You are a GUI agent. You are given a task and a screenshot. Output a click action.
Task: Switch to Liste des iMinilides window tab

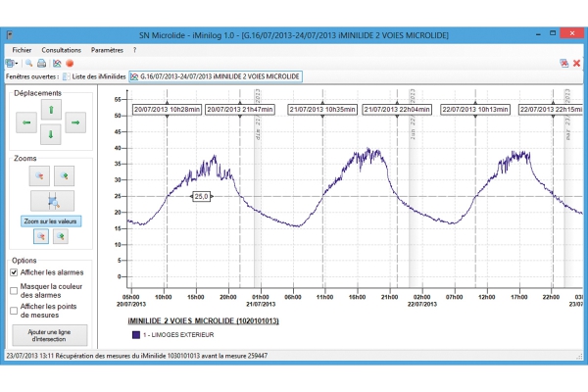tap(94, 76)
